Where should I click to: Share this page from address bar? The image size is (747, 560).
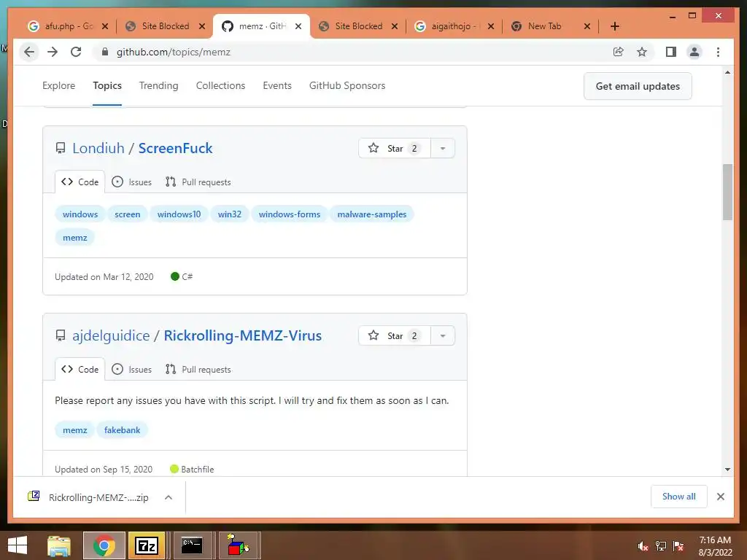619,52
